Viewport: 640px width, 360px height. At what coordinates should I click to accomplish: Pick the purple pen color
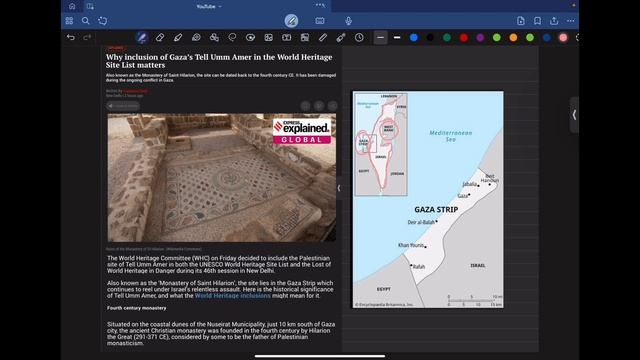coord(480,38)
